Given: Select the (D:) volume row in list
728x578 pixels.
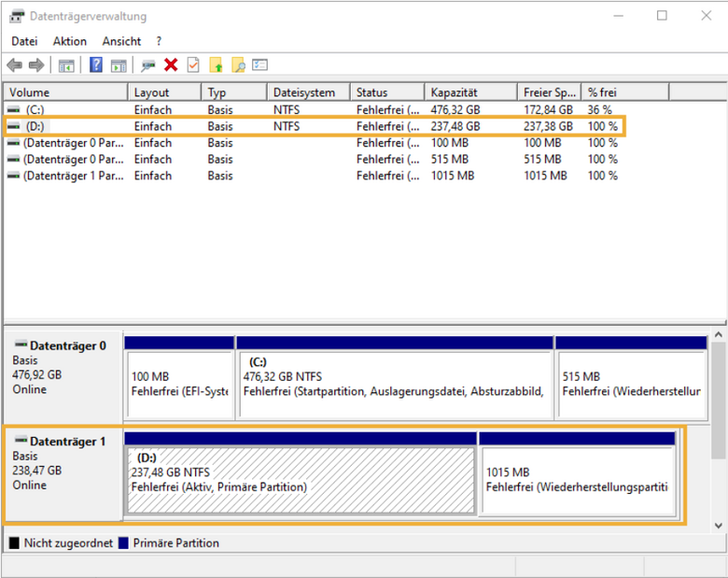Looking at the screenshot, I should point(314,126).
